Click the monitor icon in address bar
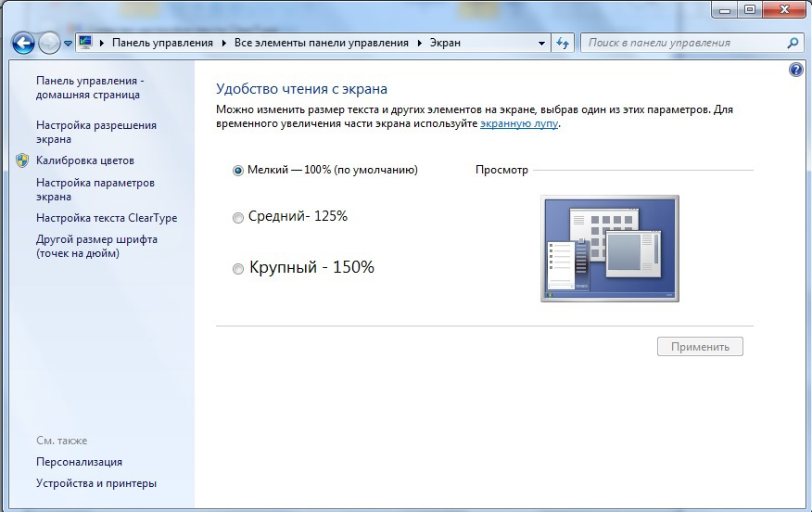 pos(85,43)
